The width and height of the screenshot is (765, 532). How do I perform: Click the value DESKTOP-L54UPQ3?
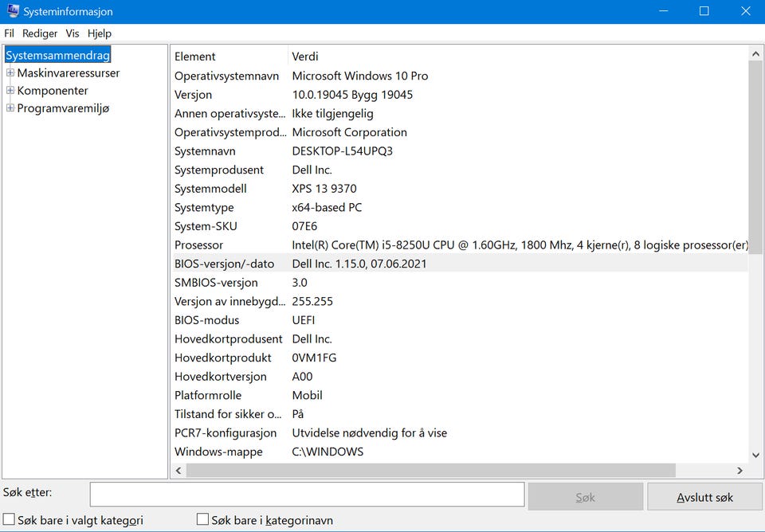pos(343,151)
